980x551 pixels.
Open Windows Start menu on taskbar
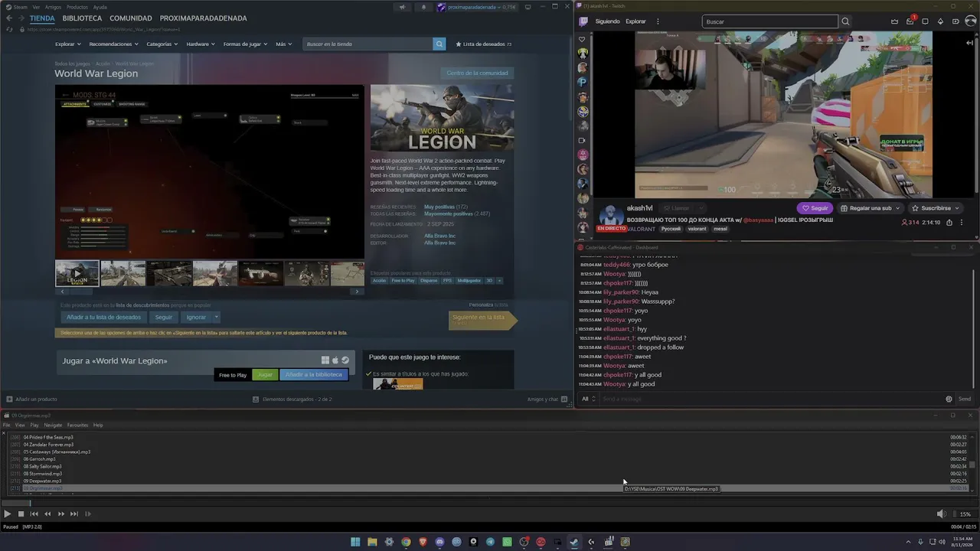[355, 542]
